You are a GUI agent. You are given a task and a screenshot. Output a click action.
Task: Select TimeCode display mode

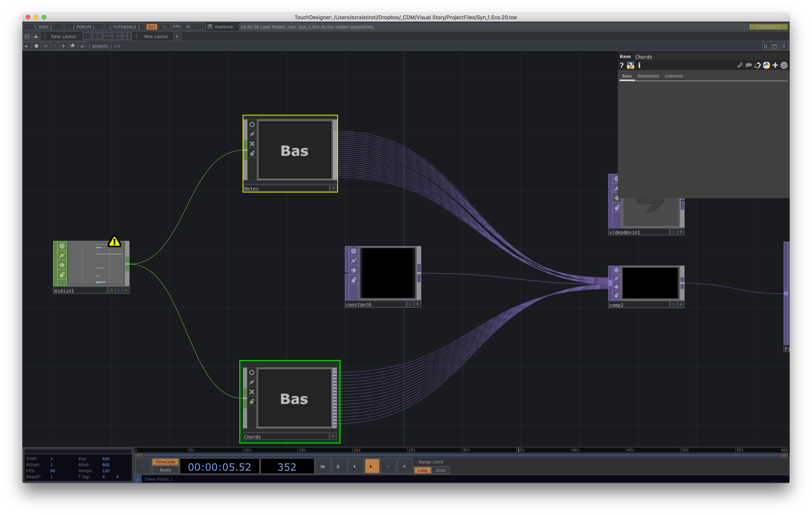coord(165,462)
